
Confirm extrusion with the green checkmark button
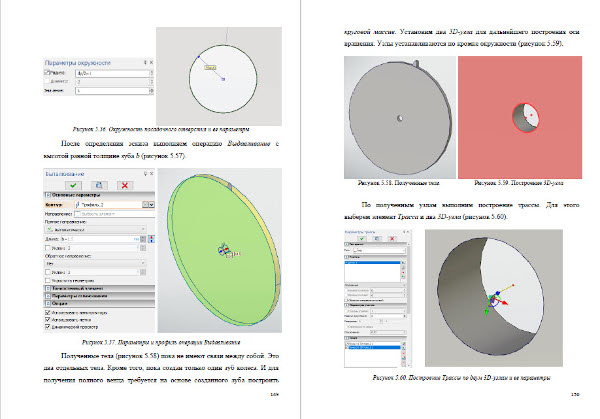pos(73,185)
